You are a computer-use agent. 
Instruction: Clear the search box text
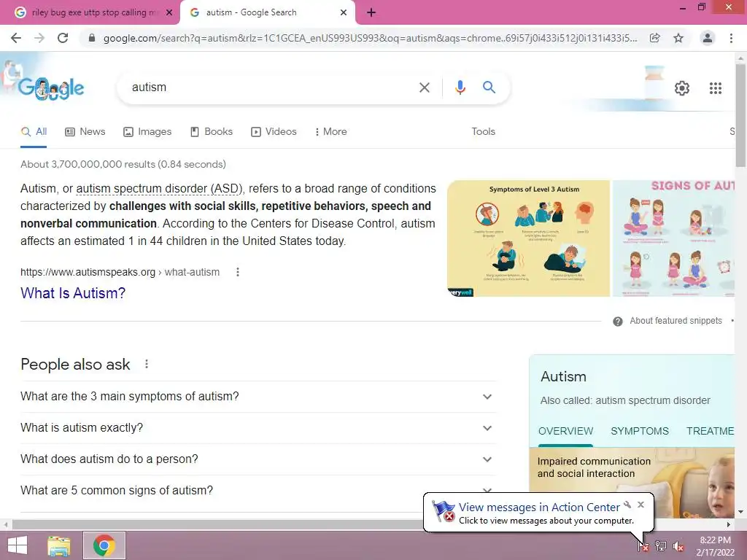coord(424,87)
